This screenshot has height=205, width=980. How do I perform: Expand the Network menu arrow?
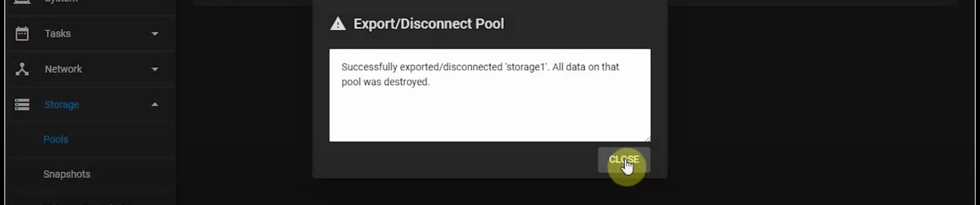tap(155, 69)
